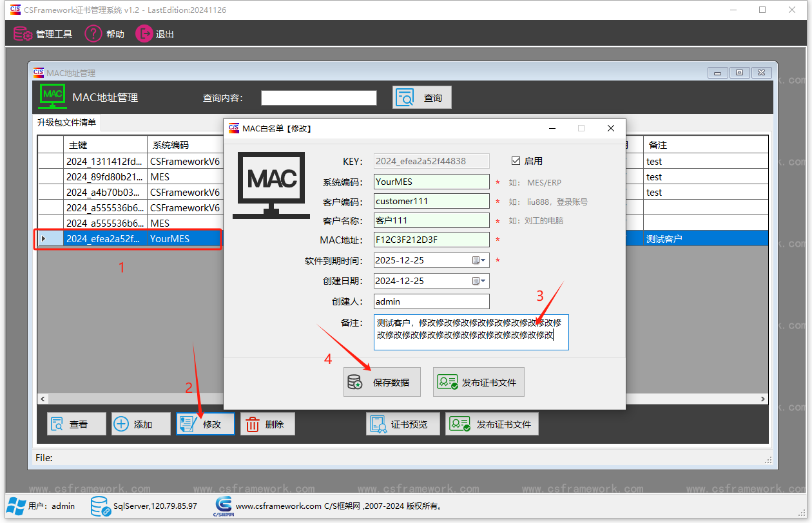This screenshot has width=812, height=523.
Task: Click the MAC地址 field F12C3F212D3F
Action: pyautogui.click(x=431, y=240)
